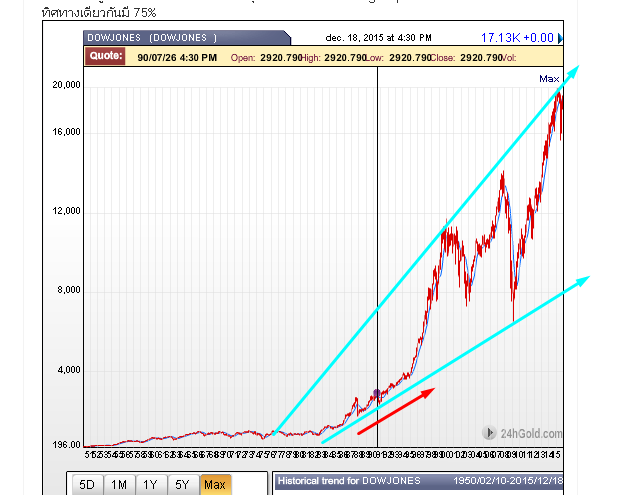This screenshot has width=623, height=495.
Task: Click the Historical trend for DOWJONES header
Action: (349, 481)
